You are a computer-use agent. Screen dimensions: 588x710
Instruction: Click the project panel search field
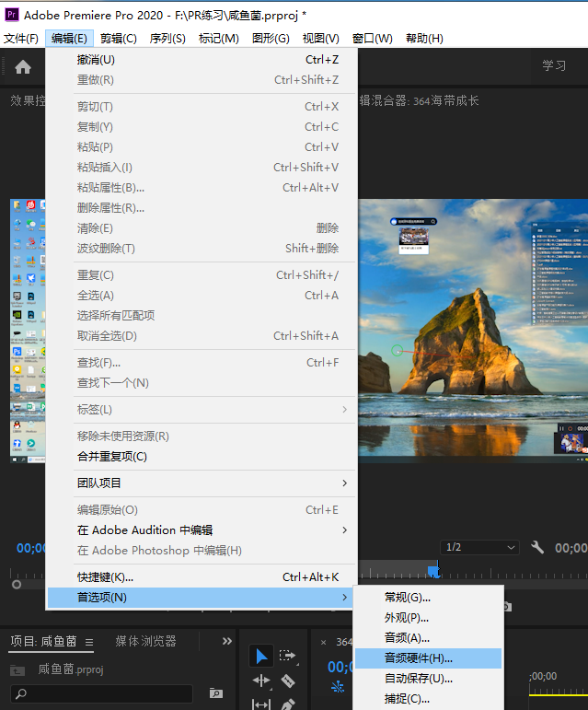[102, 693]
